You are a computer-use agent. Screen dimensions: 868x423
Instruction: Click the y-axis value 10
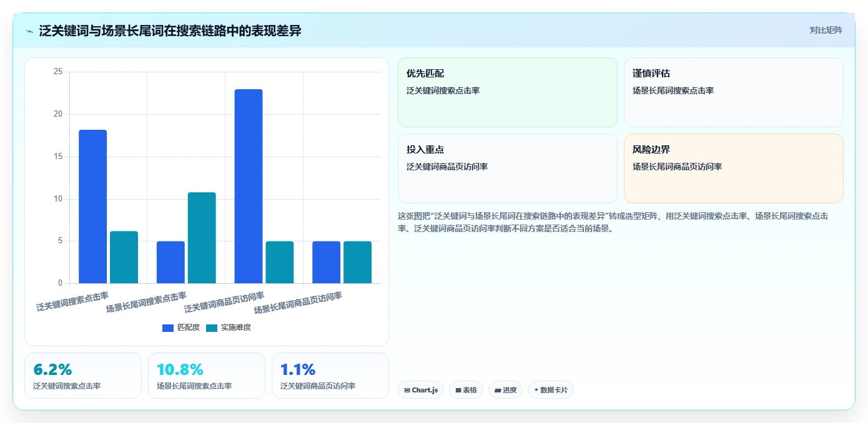pos(58,199)
